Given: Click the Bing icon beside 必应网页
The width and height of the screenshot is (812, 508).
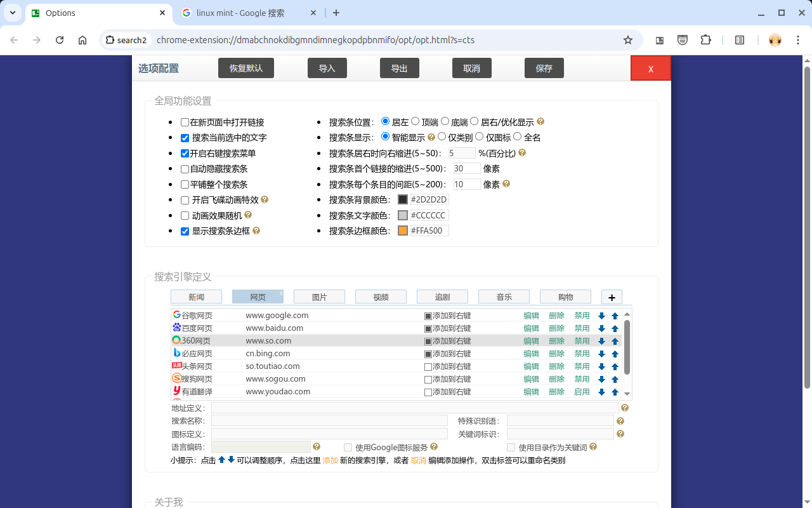Looking at the screenshot, I should click(x=176, y=352).
